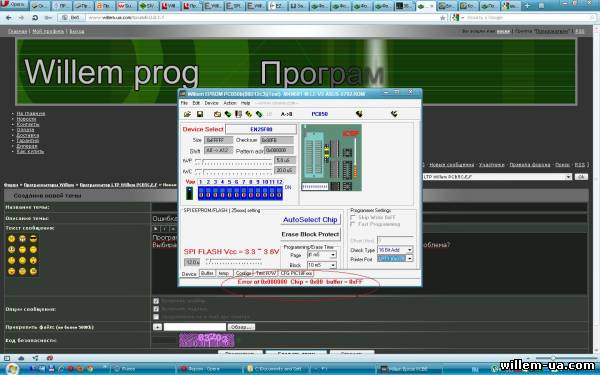
Task: Toggle Skip Write 0xFF checkbox
Action: pos(353,217)
